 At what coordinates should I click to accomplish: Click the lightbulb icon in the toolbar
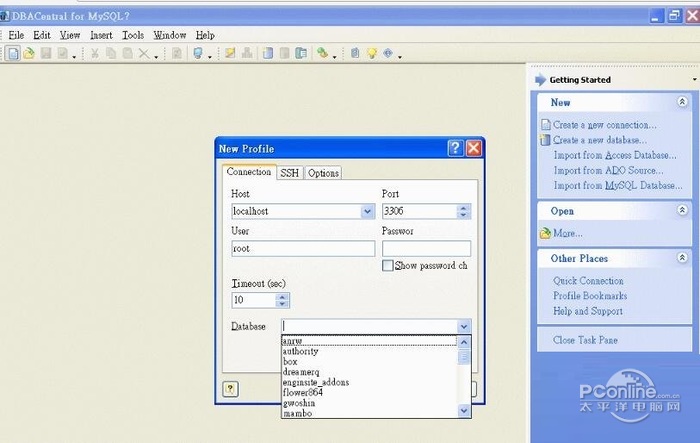tap(371, 54)
